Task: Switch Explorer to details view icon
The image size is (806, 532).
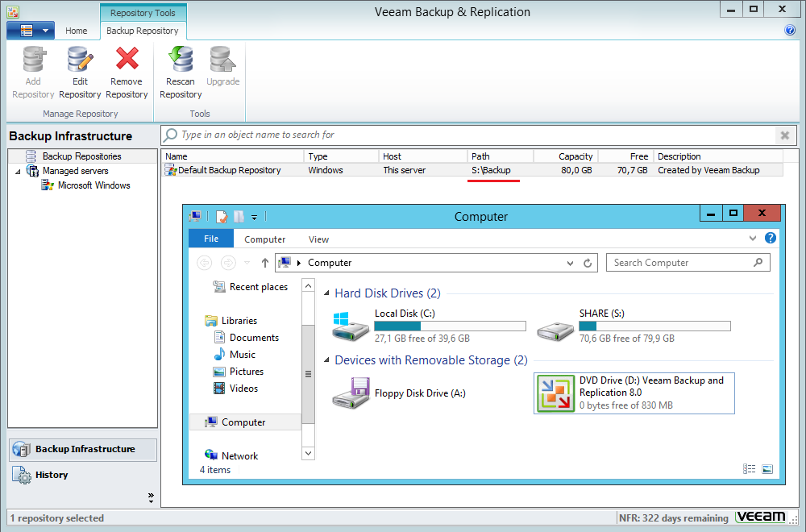Action: 749,469
